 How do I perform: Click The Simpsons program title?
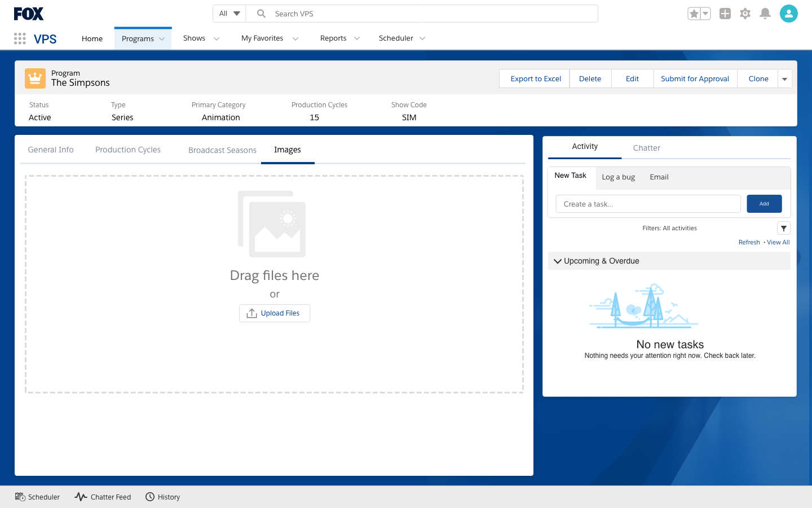pos(81,83)
